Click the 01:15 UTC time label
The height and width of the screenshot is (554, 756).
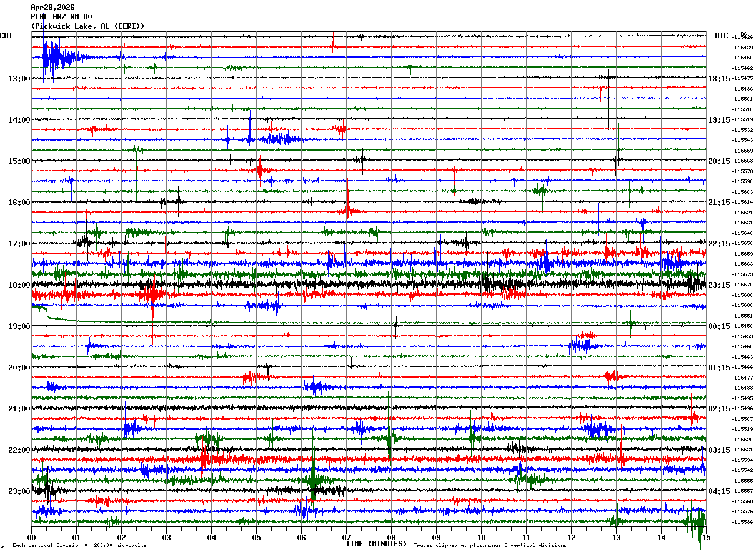(719, 367)
